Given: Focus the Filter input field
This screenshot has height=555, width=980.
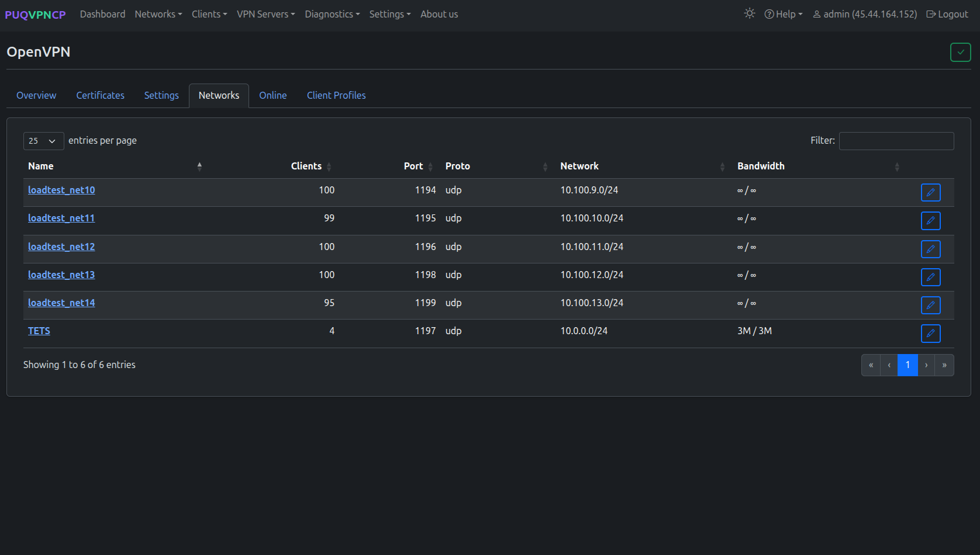Looking at the screenshot, I should coord(896,141).
